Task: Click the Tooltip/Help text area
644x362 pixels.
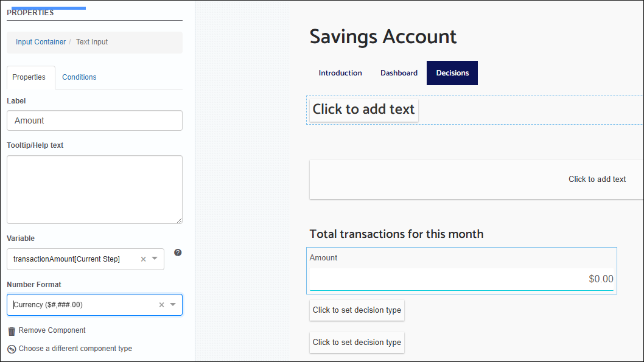Action: [x=94, y=189]
